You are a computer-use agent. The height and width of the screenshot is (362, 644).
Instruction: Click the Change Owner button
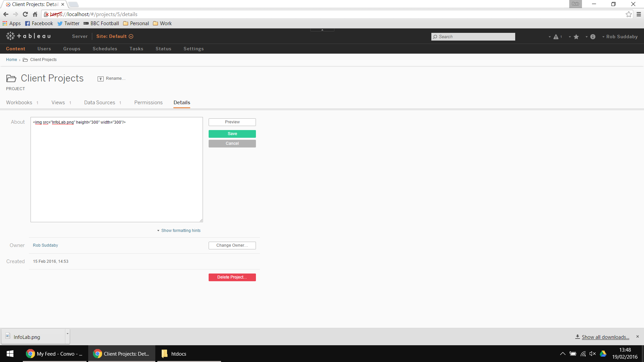coord(232,245)
